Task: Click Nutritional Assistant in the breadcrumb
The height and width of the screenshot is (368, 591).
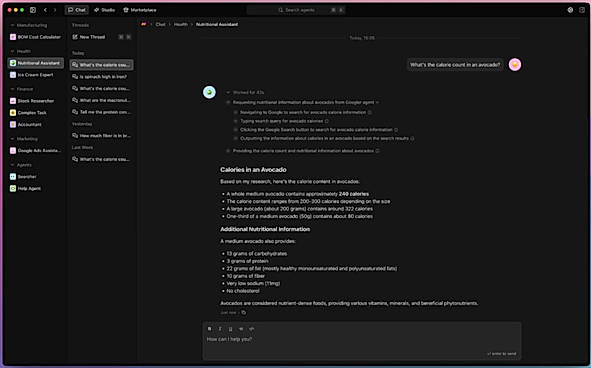Action: [217, 24]
